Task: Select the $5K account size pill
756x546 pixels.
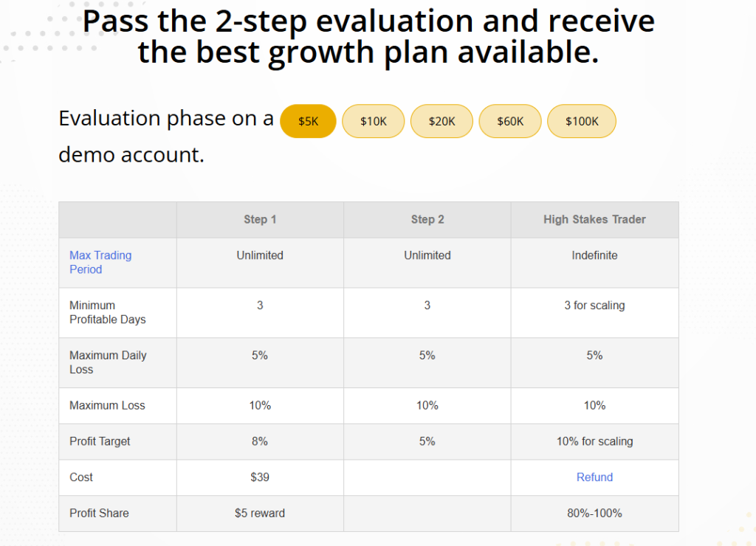Action: pos(308,121)
